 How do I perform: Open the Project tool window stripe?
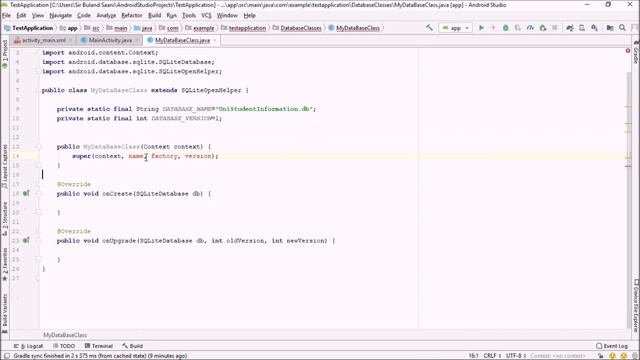pos(4,54)
